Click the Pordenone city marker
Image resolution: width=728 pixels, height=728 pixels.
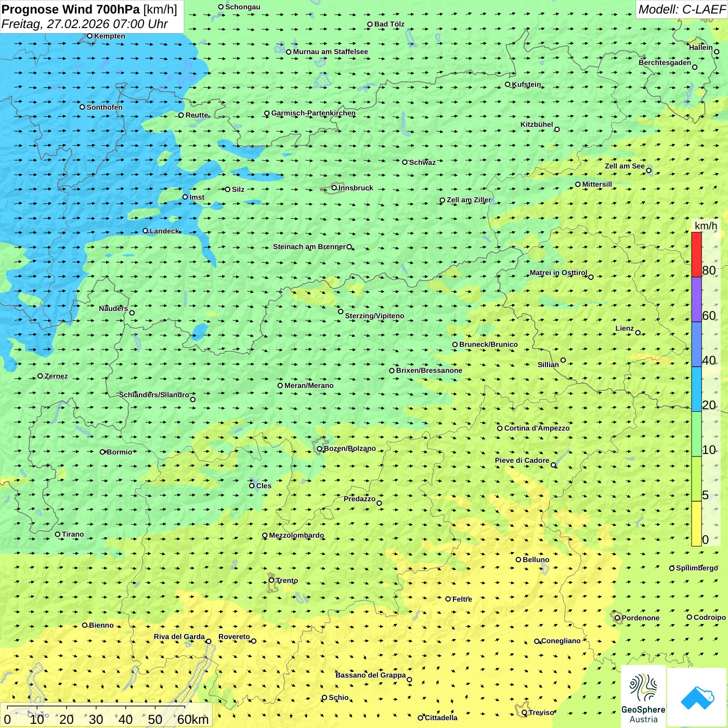617,618
